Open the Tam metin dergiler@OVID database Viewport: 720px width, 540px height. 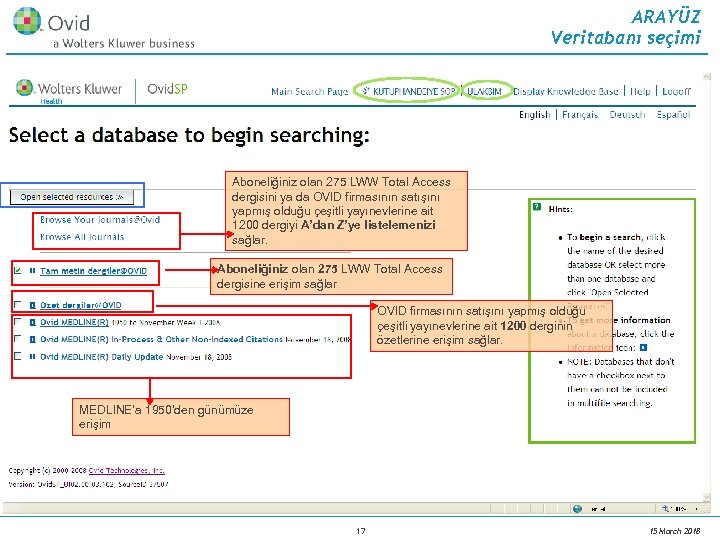pyautogui.click(x=93, y=271)
